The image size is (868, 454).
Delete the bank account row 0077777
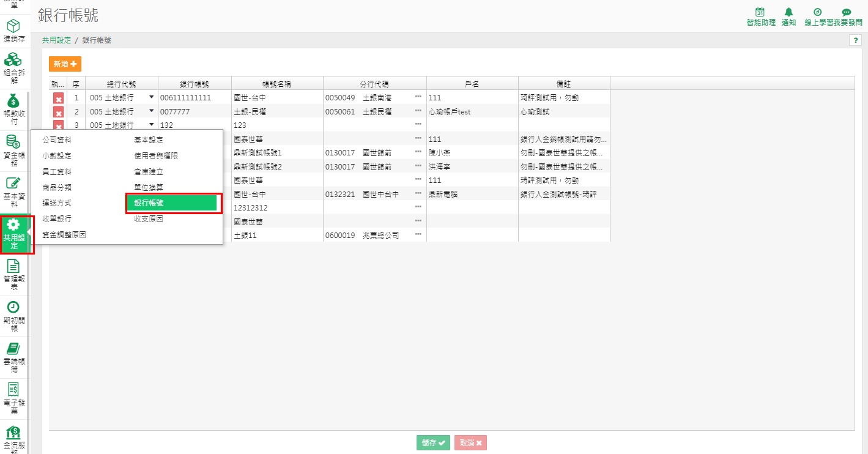click(58, 113)
